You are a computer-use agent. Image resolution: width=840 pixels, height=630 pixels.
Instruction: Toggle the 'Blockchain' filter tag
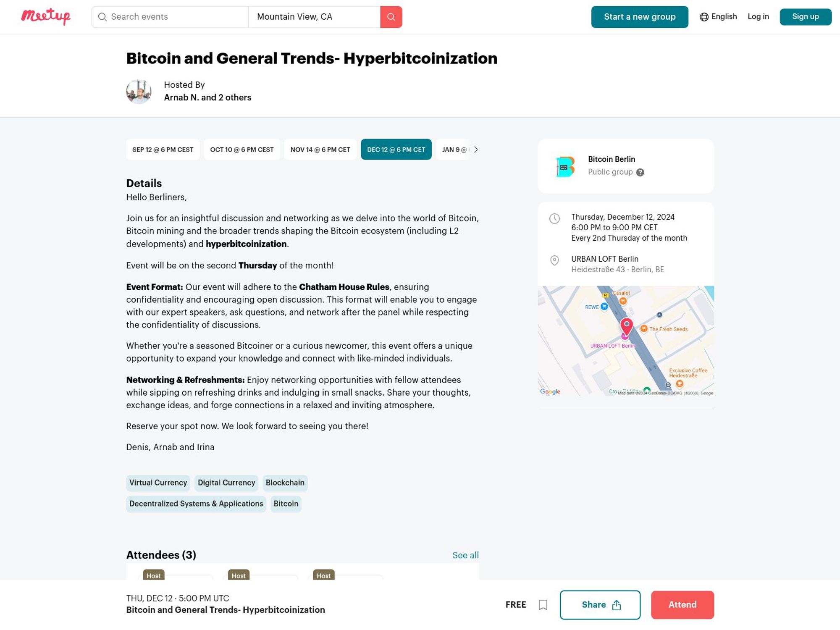(284, 483)
